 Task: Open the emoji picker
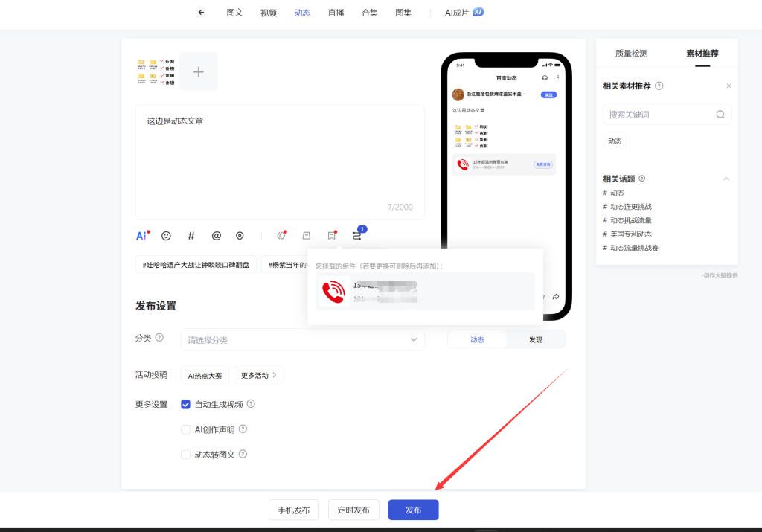[x=166, y=236]
